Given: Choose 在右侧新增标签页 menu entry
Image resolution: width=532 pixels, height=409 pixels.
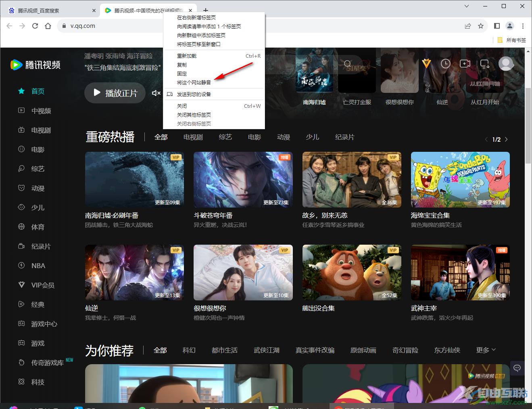Looking at the screenshot, I should (214, 17).
